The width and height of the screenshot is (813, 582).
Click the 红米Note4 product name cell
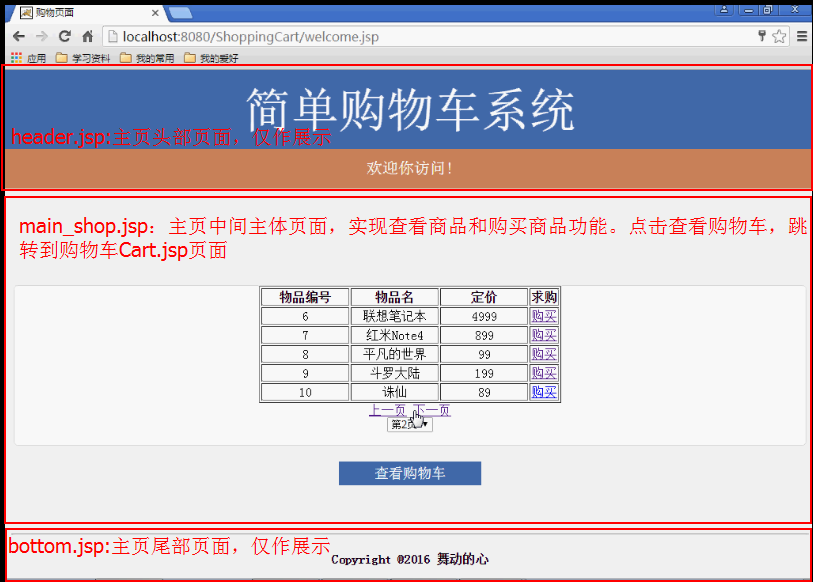395,335
